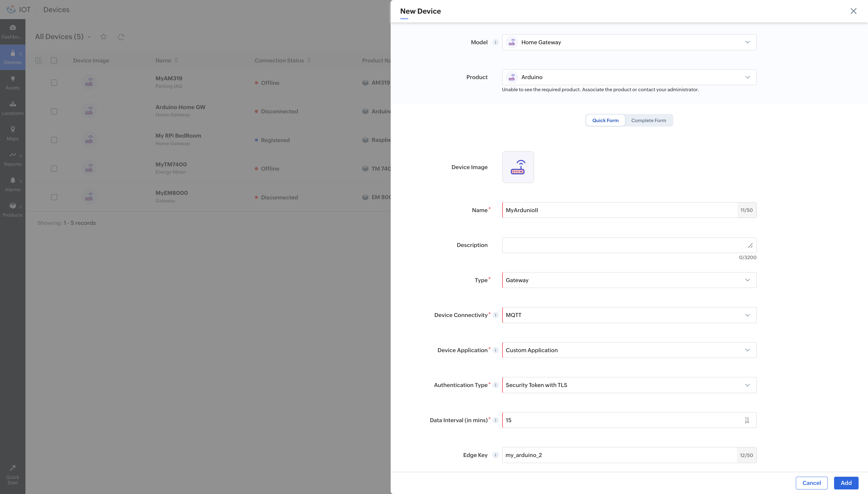Expand the Product dropdown showing Arduino

pos(629,77)
